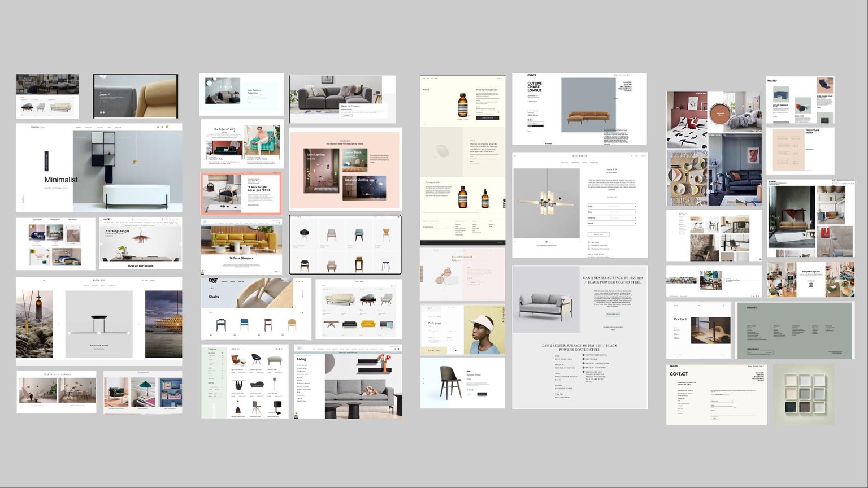The image size is (868, 488).
Task: Open the three-column page with blue sofa
Action: 55,243
